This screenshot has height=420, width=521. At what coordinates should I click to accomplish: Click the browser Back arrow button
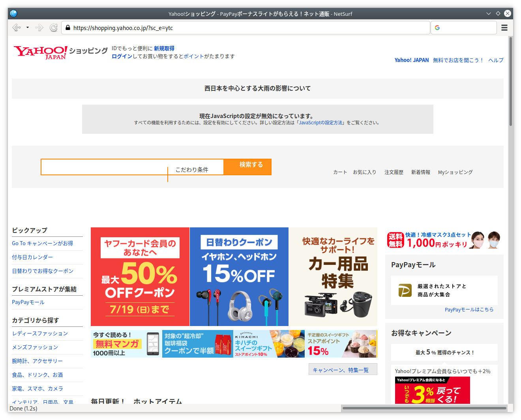16,28
